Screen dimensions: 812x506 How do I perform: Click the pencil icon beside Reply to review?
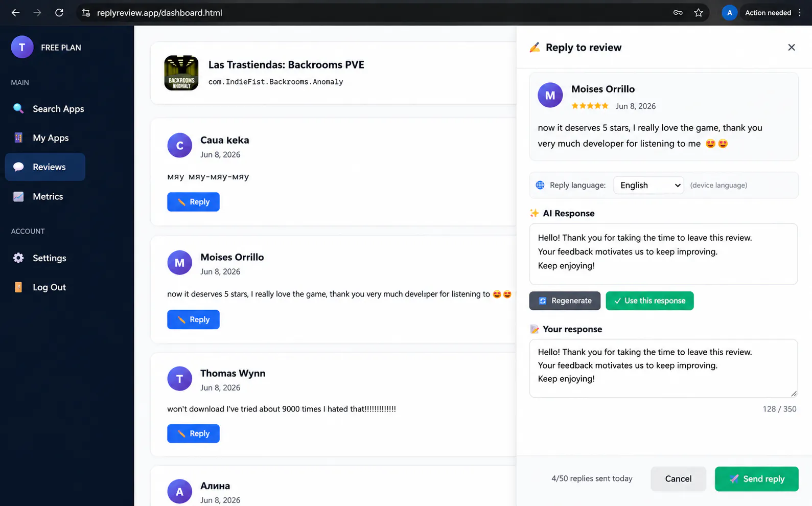pos(535,48)
